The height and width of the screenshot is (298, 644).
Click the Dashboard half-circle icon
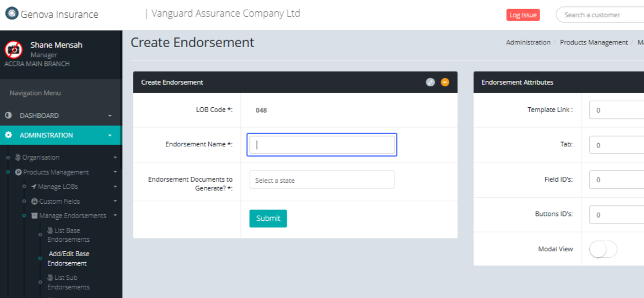point(9,116)
